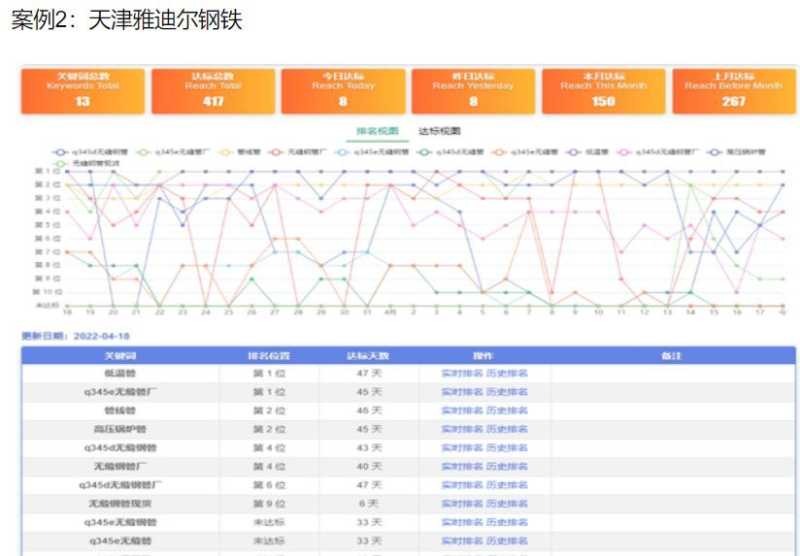Open 实时排名 for keyword 无缝钢管厂
This screenshot has width=800, height=556.
[462, 466]
